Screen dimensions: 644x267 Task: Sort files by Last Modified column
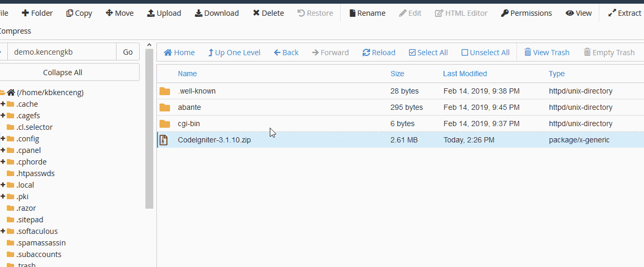[465, 74]
